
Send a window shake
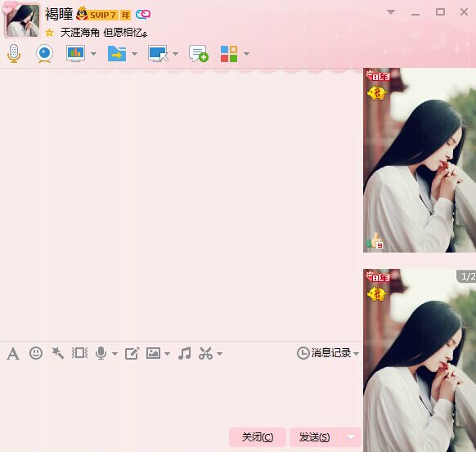79,353
